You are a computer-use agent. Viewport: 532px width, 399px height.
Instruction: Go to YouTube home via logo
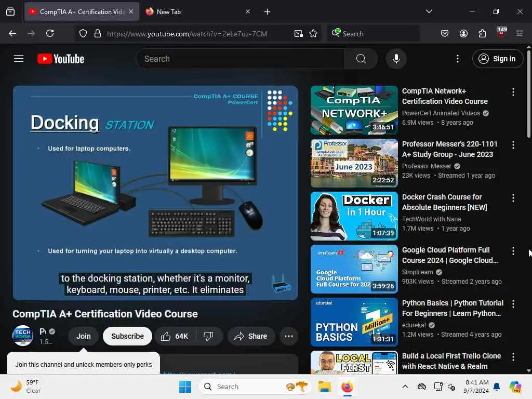(x=61, y=59)
